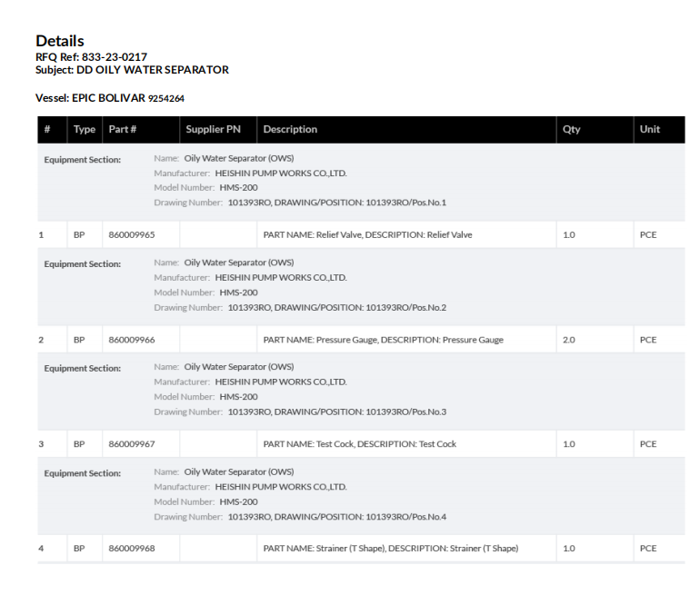
Task: Click the 'Part #' column header
Action: (123, 130)
